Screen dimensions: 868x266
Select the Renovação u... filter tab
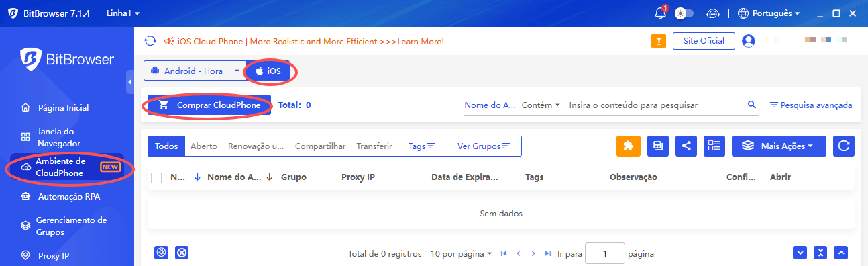click(x=256, y=146)
